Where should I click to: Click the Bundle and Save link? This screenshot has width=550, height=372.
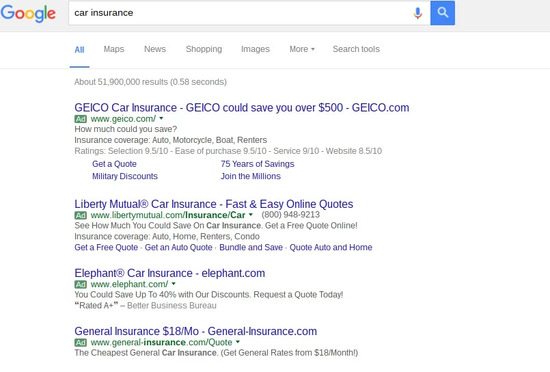click(251, 247)
